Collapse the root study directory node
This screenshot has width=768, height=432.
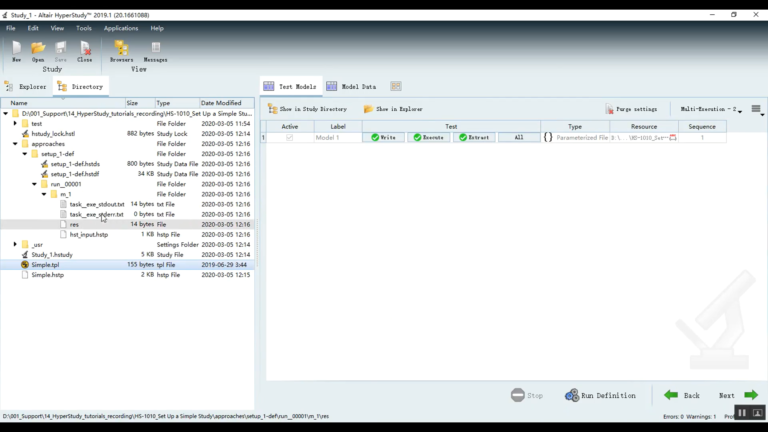coord(5,114)
